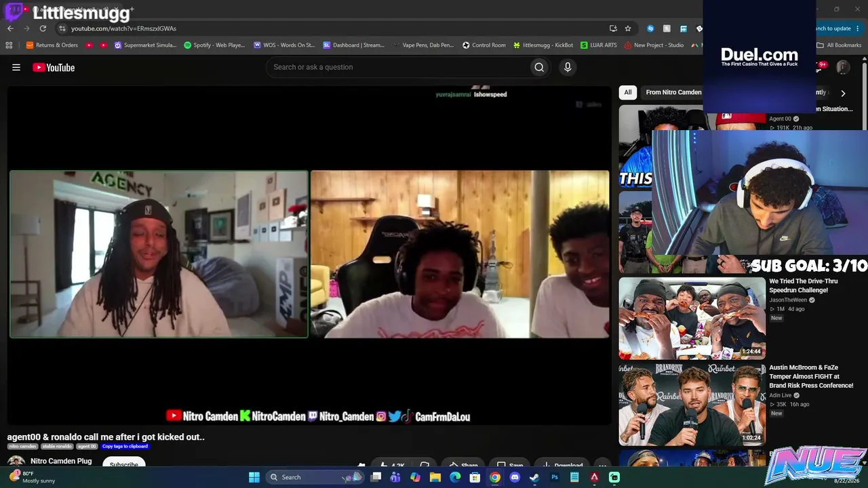Open Task View on the taskbar
The height and width of the screenshot is (488, 868).
(376, 477)
